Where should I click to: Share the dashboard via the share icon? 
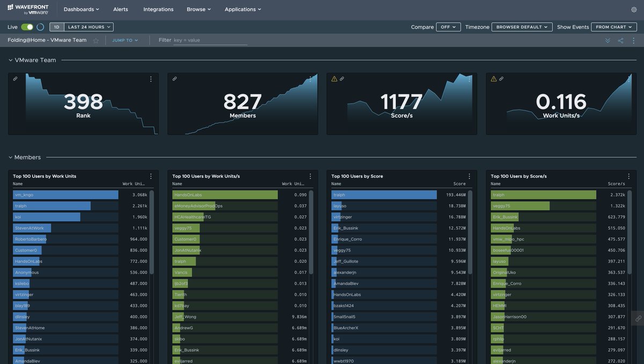coord(620,40)
